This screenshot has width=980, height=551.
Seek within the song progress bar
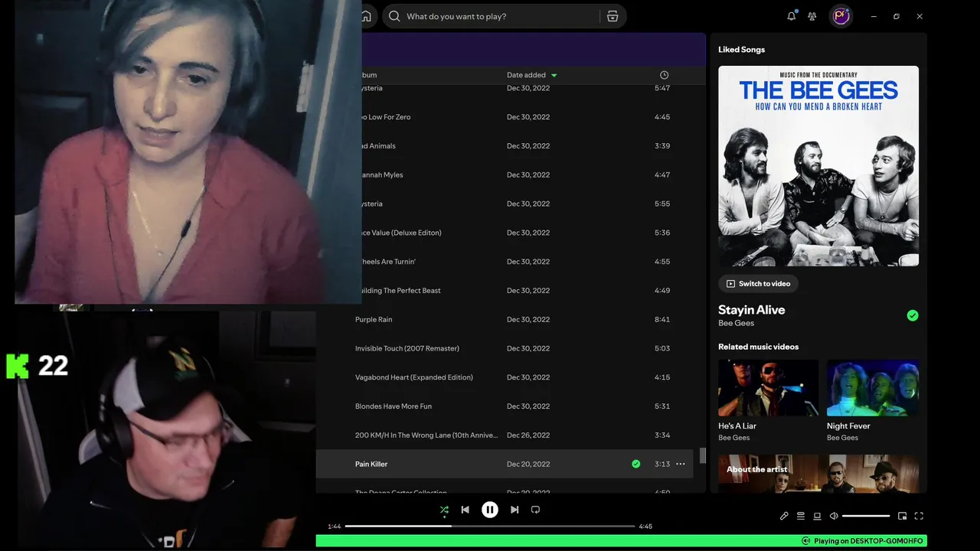(490, 526)
